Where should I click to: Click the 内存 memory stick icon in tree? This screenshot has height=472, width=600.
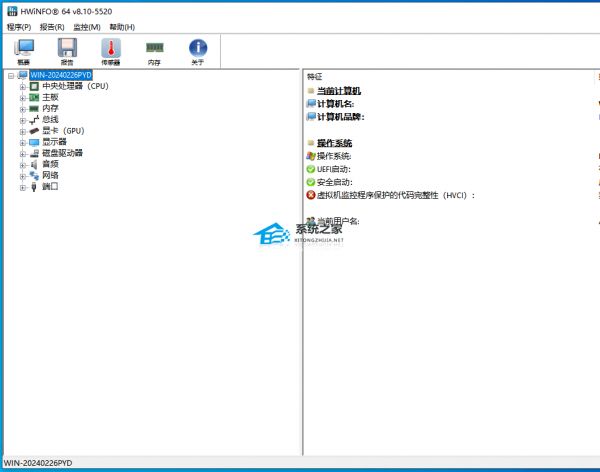[x=34, y=109]
